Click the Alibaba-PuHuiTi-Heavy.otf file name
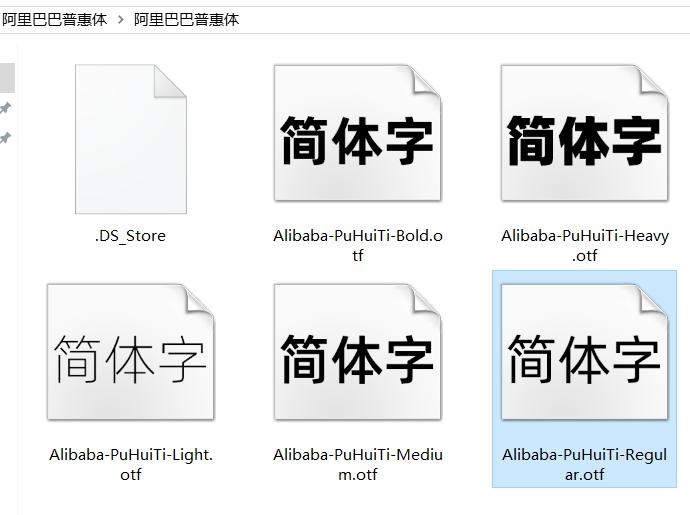 click(585, 246)
